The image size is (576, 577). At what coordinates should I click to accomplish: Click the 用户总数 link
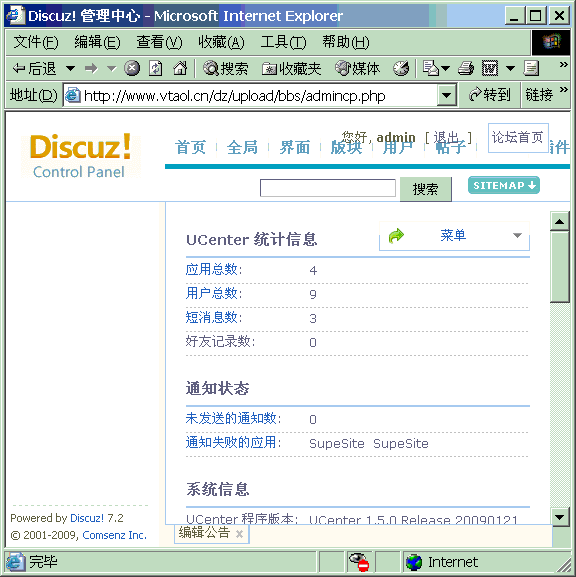tap(212, 293)
